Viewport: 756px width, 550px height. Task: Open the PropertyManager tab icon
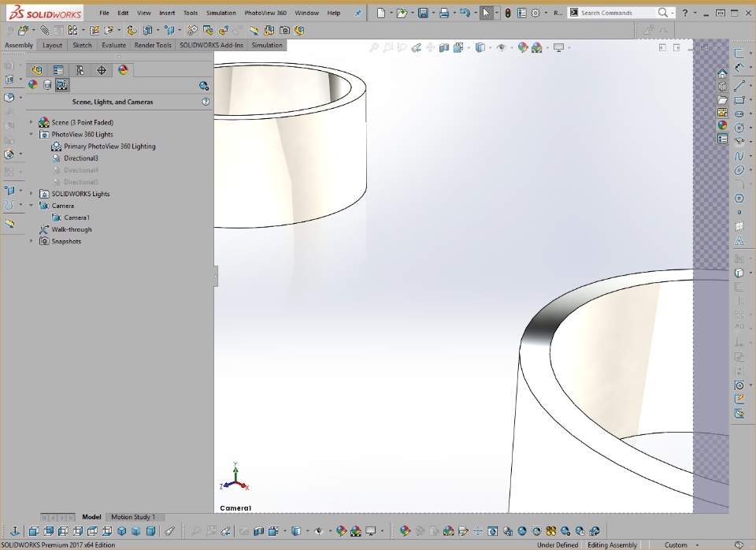[x=58, y=70]
